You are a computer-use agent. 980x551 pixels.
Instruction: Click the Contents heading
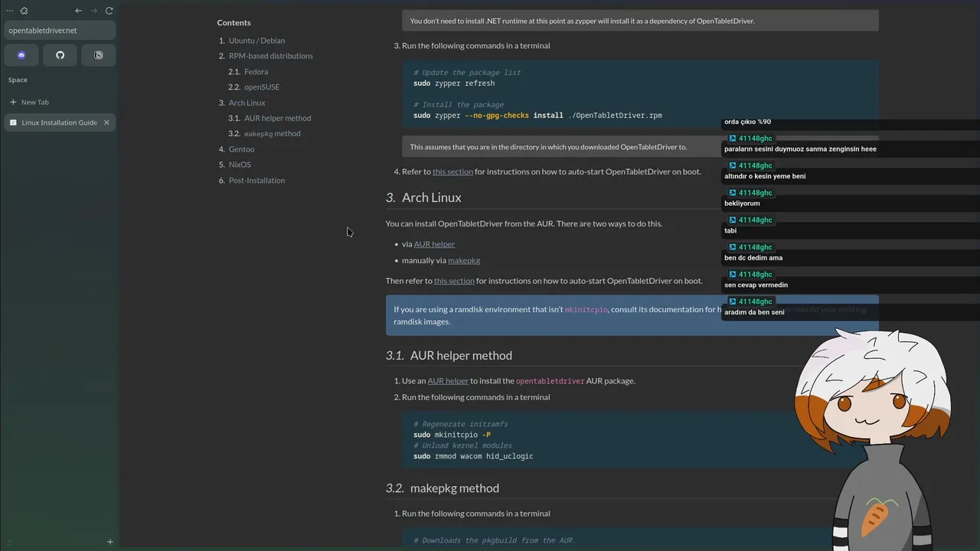[234, 22]
